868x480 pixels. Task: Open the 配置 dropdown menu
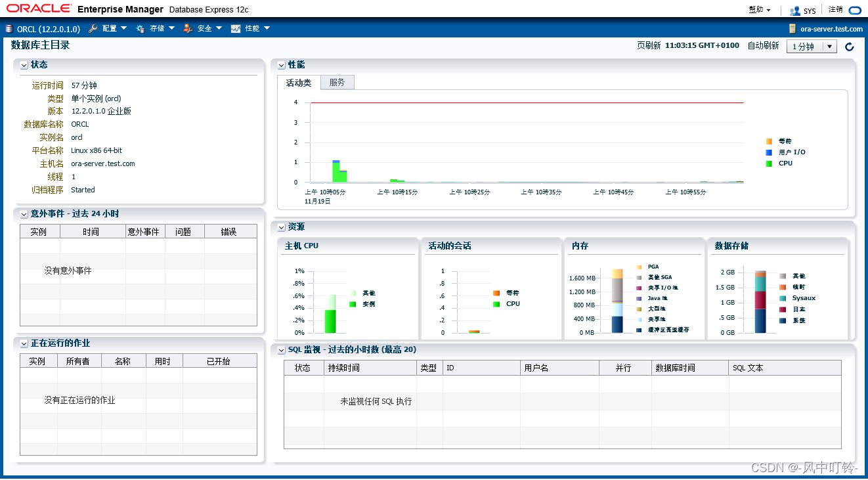coord(115,29)
